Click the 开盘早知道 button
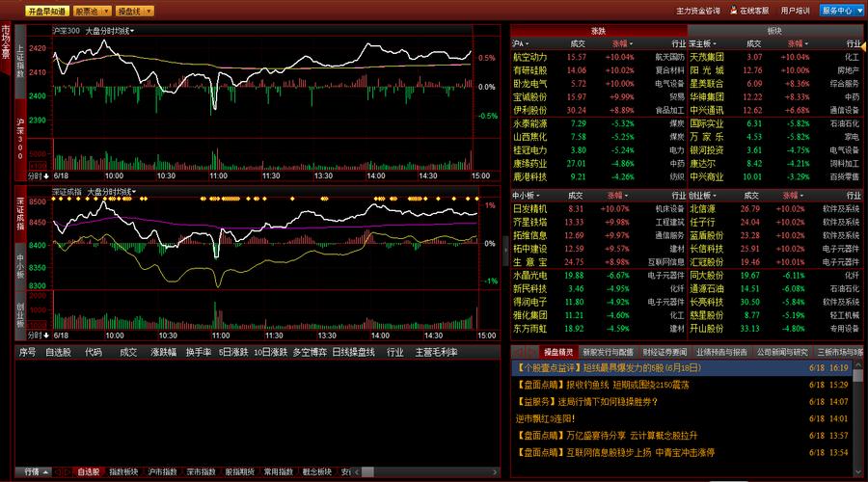The width and height of the screenshot is (868, 482). coord(46,12)
